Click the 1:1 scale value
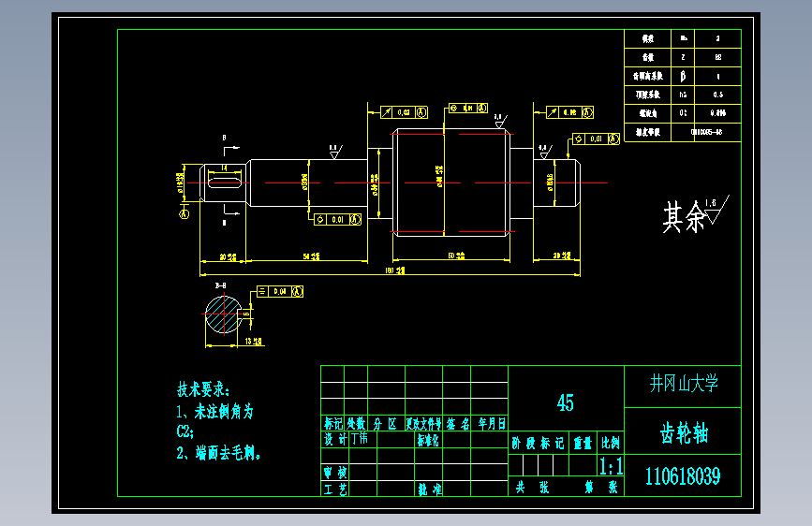The image size is (812, 526). click(x=611, y=466)
